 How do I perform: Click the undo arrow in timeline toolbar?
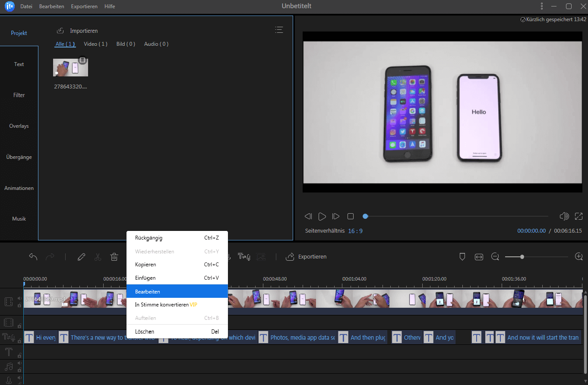[33, 257]
